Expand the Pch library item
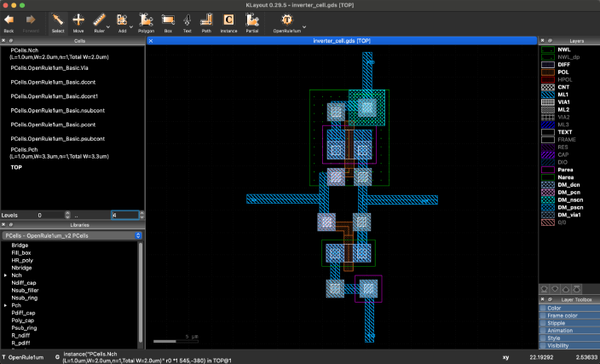Viewport: 600px width, 364px height. (x=5, y=305)
